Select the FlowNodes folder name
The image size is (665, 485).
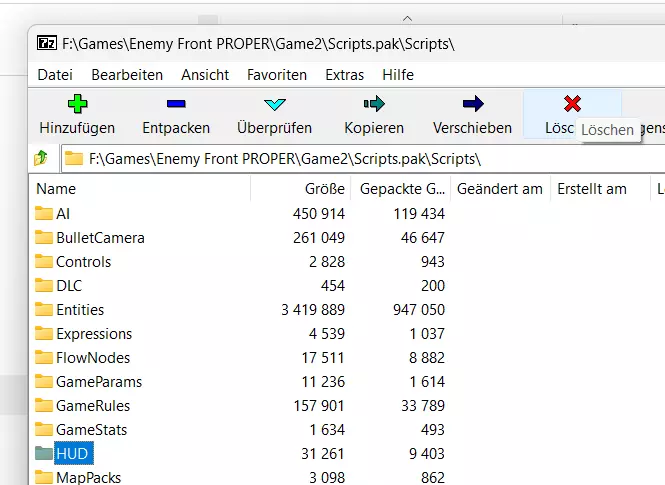(x=93, y=358)
